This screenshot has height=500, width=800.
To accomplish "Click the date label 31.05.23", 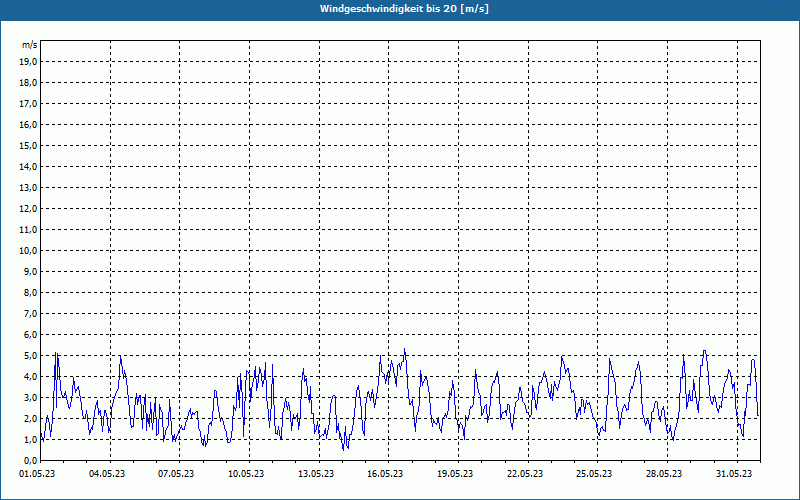I will (x=734, y=474).
